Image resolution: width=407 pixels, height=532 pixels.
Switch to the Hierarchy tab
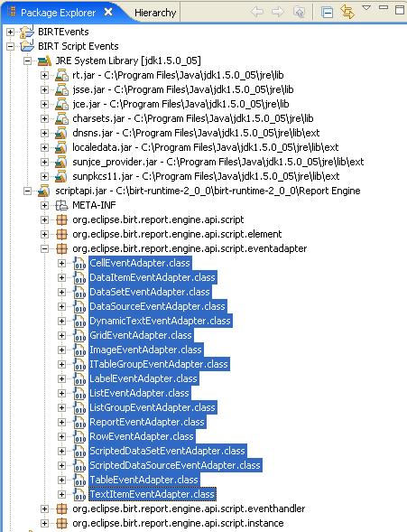155,13
